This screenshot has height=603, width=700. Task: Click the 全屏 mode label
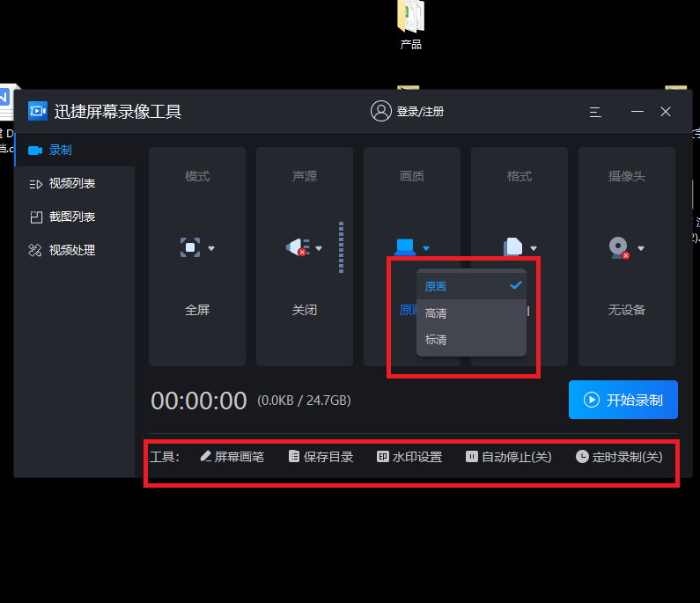point(197,310)
